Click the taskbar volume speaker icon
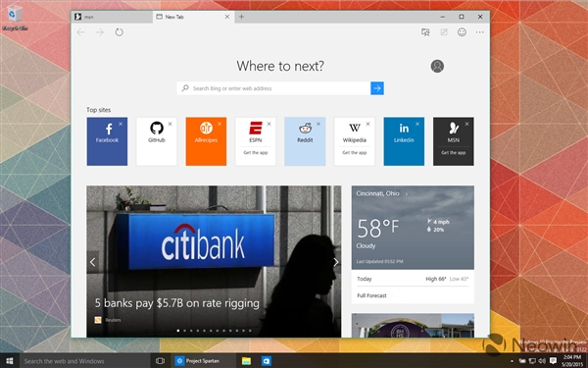 (542, 361)
